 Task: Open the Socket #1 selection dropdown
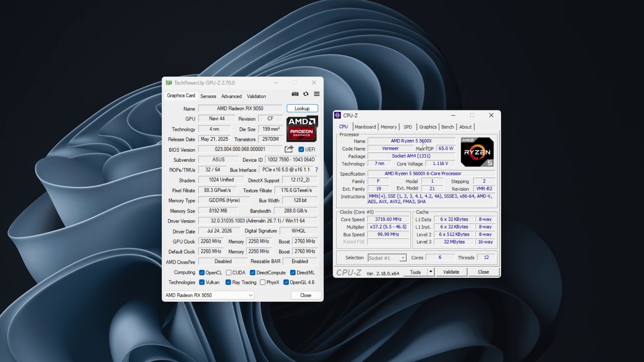[387, 258]
